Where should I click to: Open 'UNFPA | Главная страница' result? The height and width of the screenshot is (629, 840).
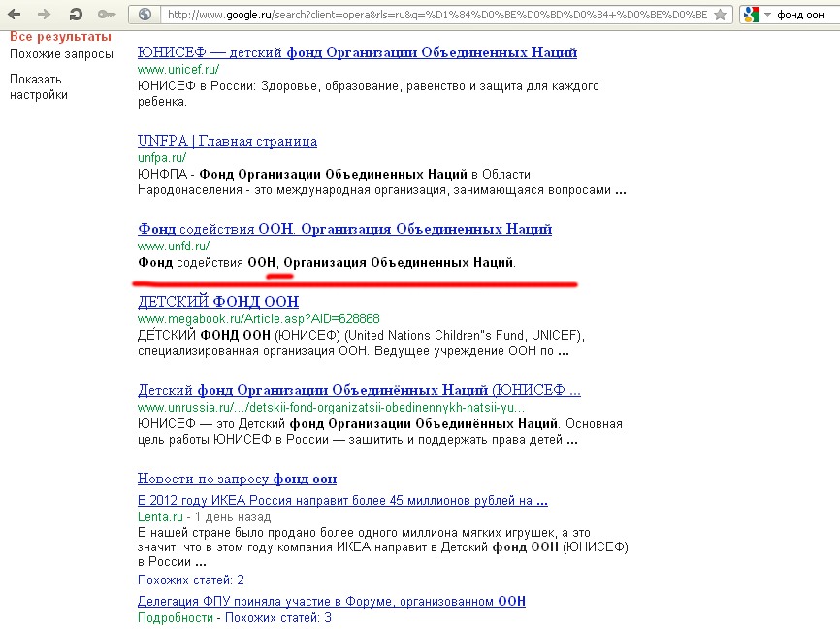227,141
